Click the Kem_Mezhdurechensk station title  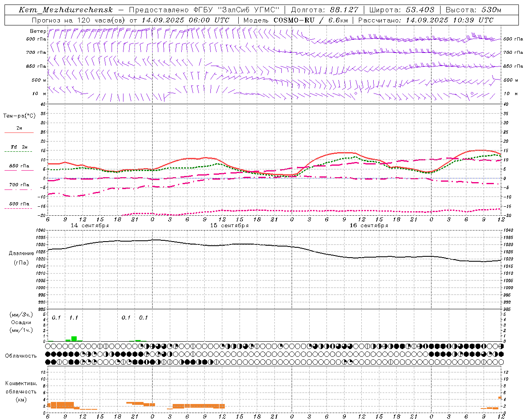pyautogui.click(x=66, y=10)
